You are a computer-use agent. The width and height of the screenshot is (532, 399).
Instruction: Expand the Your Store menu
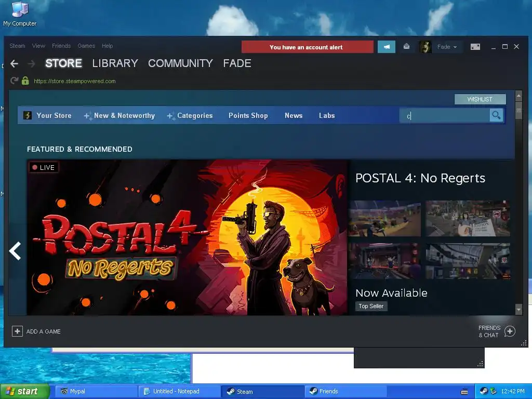coord(54,115)
